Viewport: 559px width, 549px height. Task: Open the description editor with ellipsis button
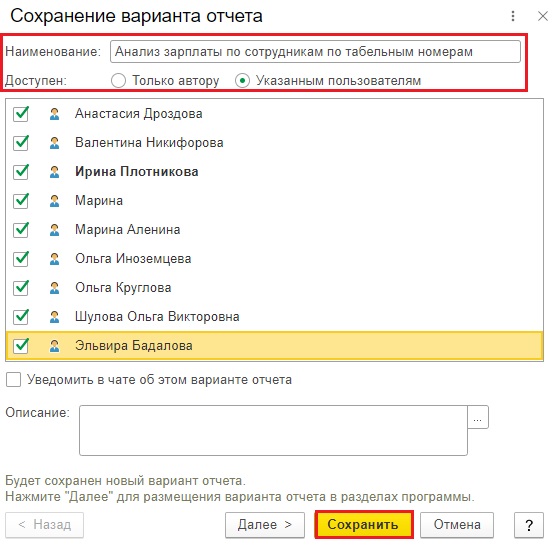pos(478,417)
